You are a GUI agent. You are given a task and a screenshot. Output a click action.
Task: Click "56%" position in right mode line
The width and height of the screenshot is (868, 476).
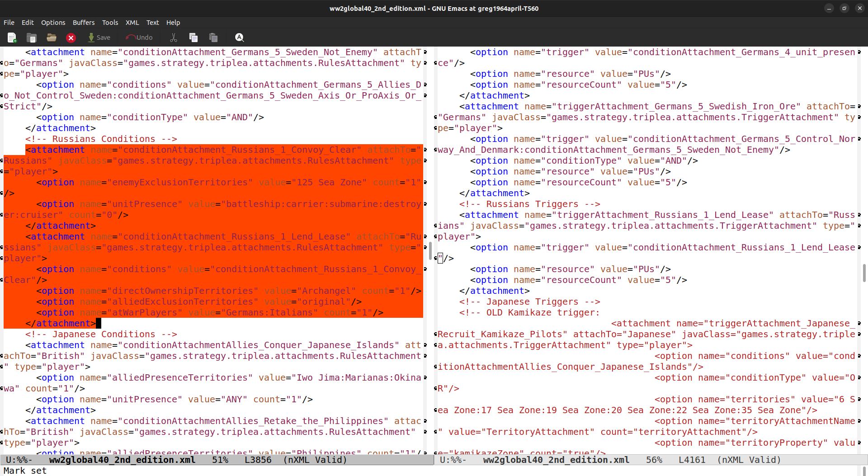pos(654,460)
